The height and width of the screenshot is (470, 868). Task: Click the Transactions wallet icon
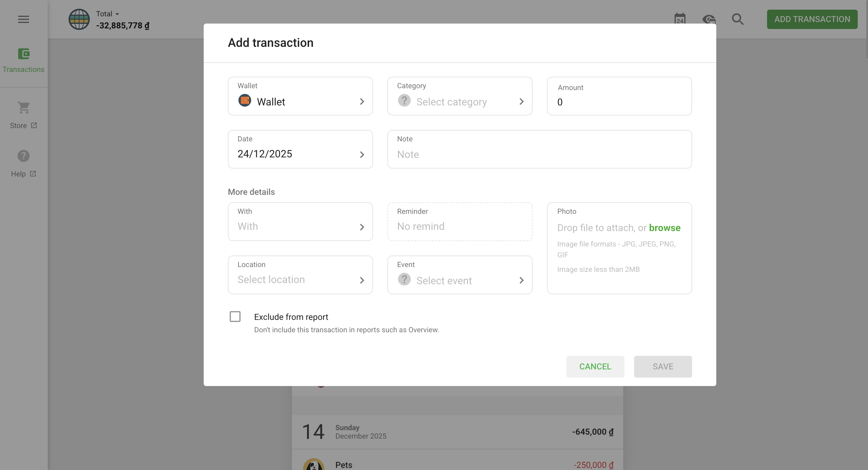(24, 54)
